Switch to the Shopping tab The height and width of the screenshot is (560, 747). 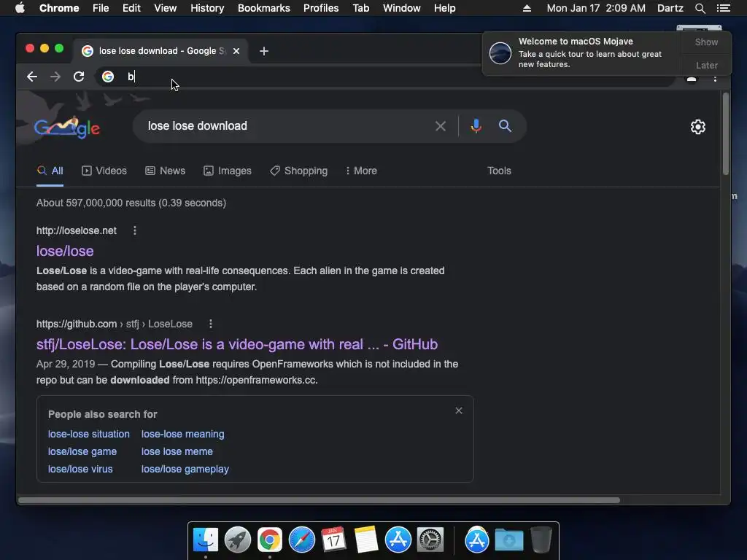click(x=298, y=171)
